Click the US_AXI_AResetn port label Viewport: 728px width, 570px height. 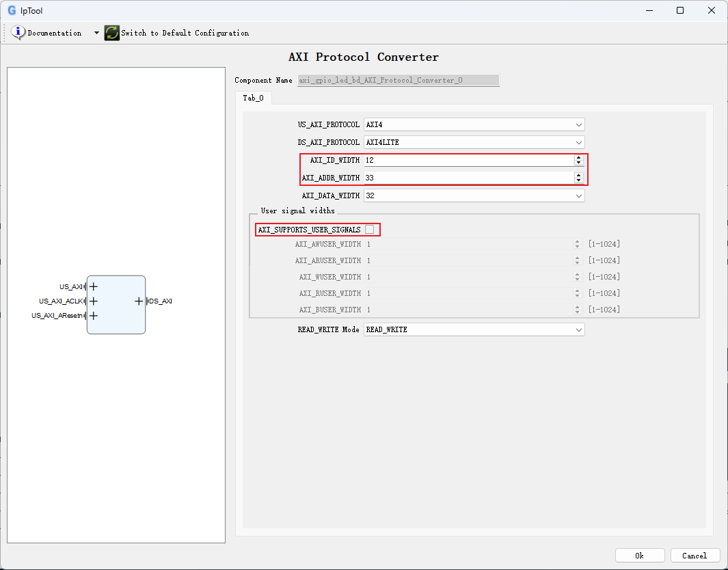point(57,316)
